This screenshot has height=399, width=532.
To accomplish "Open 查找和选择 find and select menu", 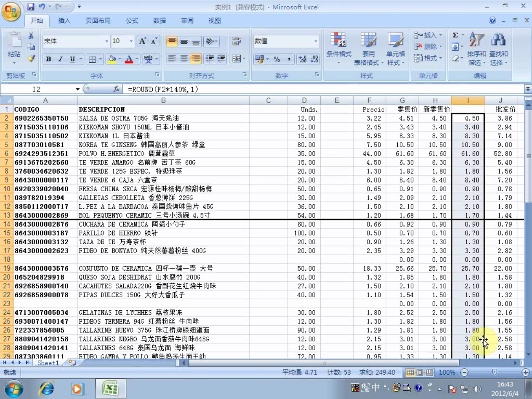I will tap(499, 49).
